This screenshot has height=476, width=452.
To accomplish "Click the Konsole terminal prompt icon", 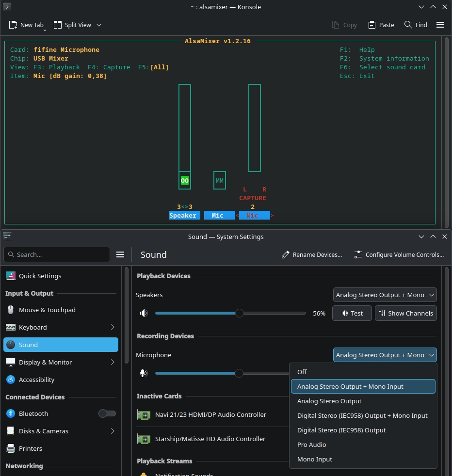I will 7,6.
